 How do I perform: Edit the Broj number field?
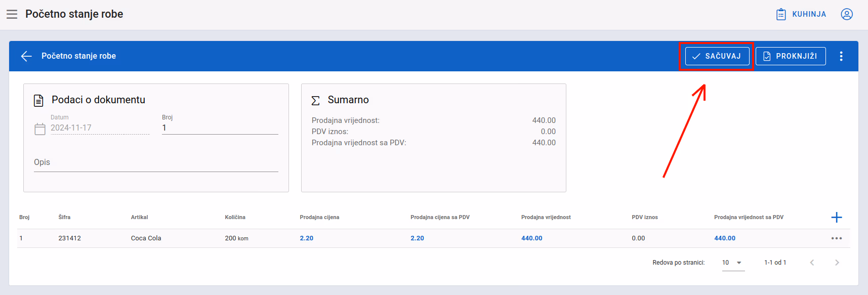[220, 128]
